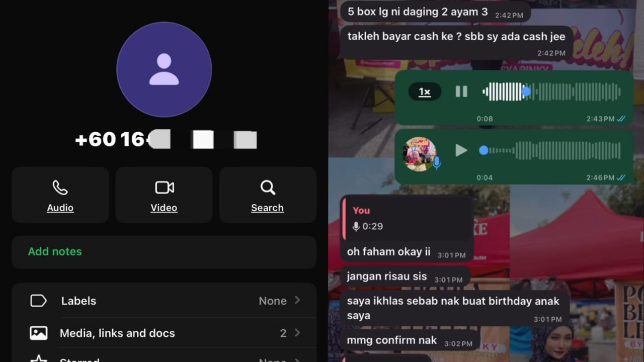Click the media count '2'
Viewport: 644px width, 362px height.
pyautogui.click(x=283, y=333)
